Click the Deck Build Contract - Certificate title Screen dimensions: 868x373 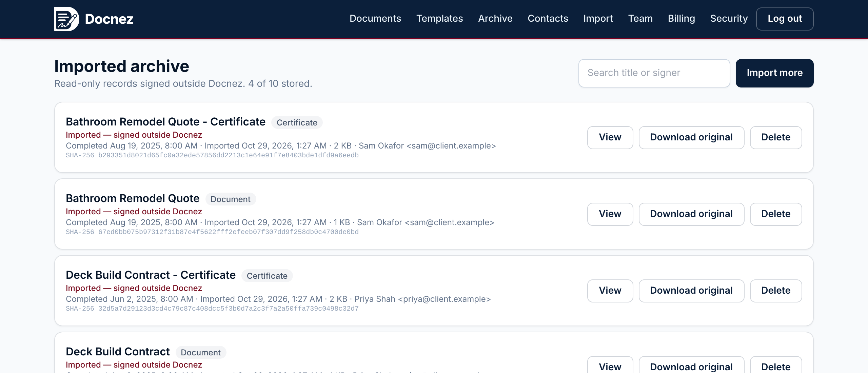[151, 275]
